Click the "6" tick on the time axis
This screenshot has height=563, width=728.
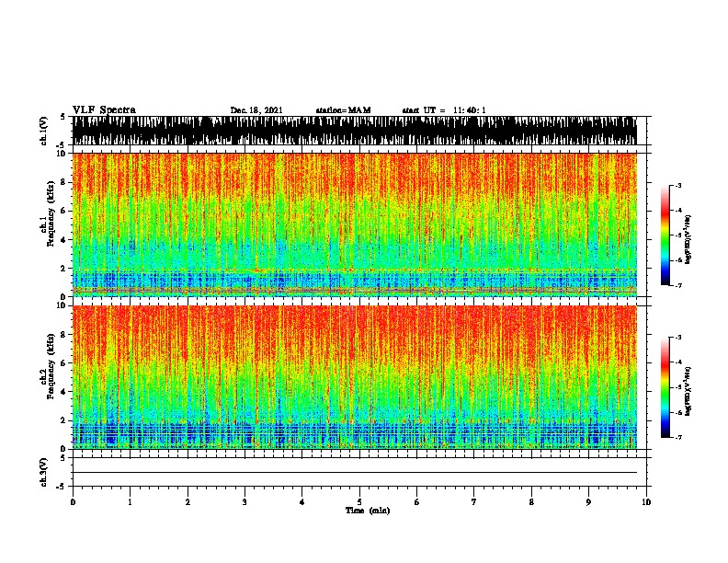[417, 502]
